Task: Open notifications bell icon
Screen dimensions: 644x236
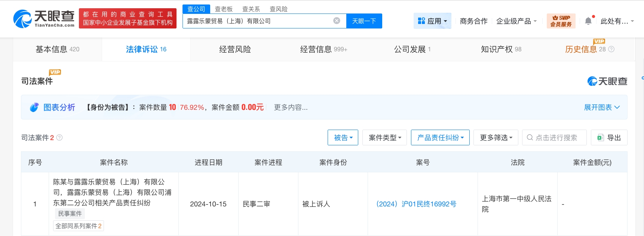Action: 588,21
